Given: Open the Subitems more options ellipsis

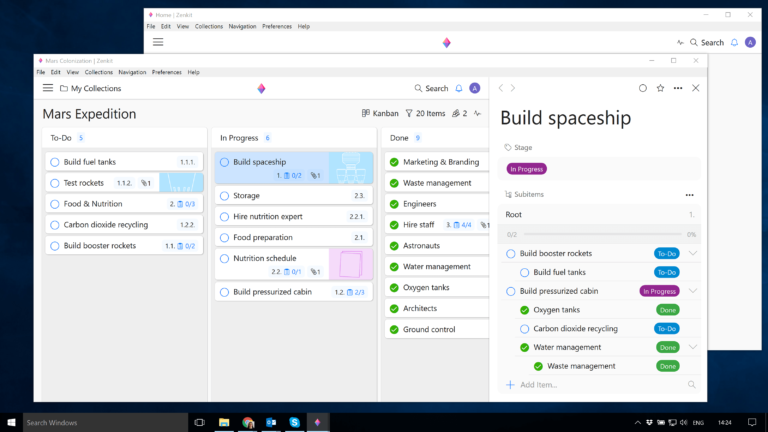Looking at the screenshot, I should click(689, 195).
